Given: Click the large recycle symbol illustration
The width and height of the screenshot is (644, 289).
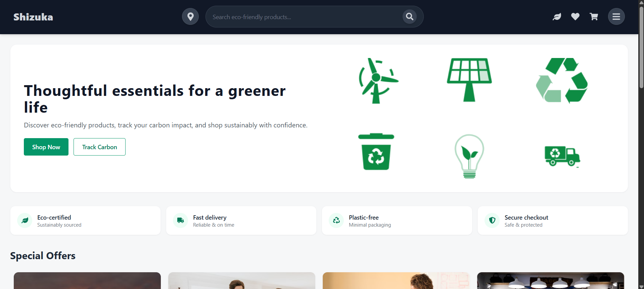Looking at the screenshot, I should click(562, 80).
